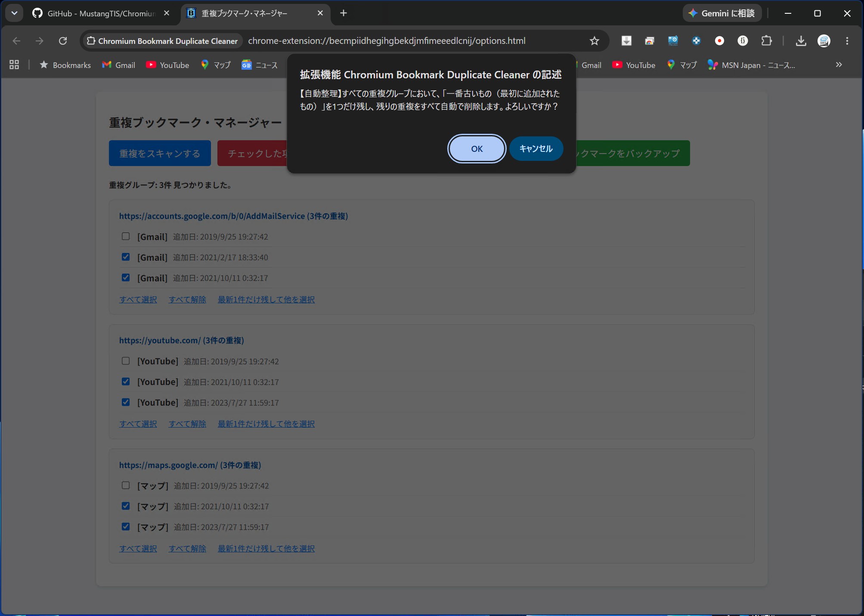
Task: Click the Chromium Bookmark Duplicate Cleaner site chip
Action: tap(162, 41)
